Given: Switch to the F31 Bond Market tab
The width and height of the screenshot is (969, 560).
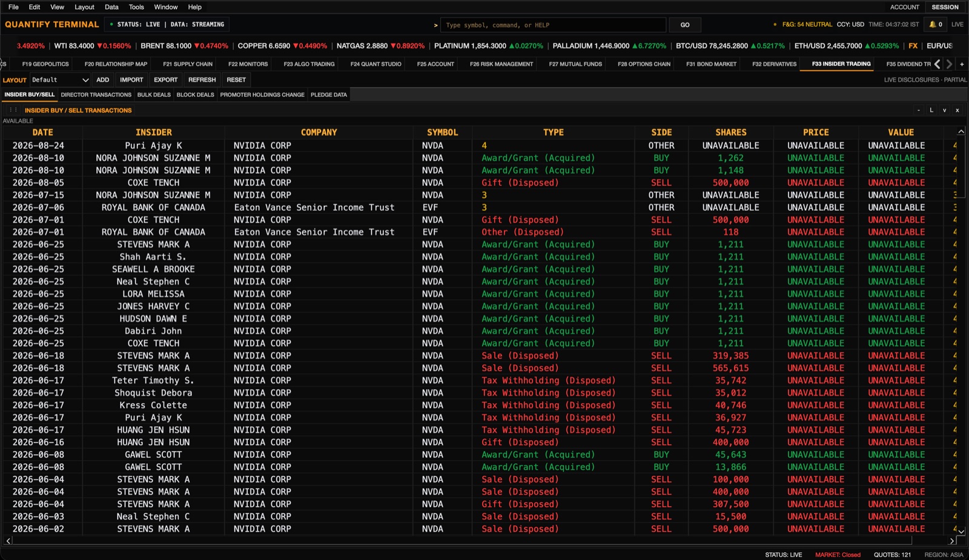Looking at the screenshot, I should tap(711, 64).
